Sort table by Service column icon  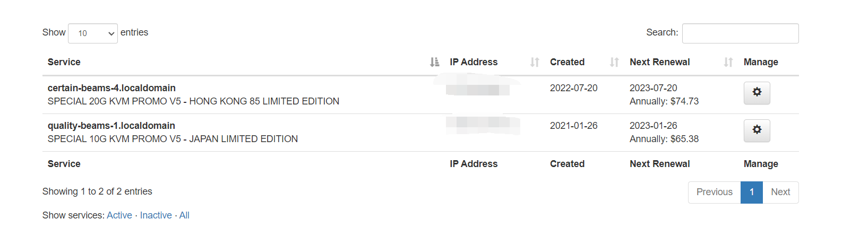coord(434,62)
